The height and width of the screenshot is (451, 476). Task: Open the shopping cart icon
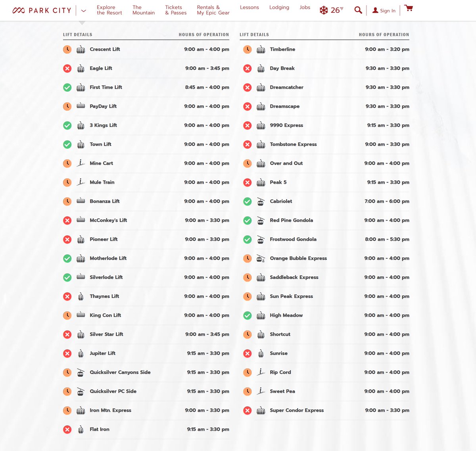click(x=409, y=8)
